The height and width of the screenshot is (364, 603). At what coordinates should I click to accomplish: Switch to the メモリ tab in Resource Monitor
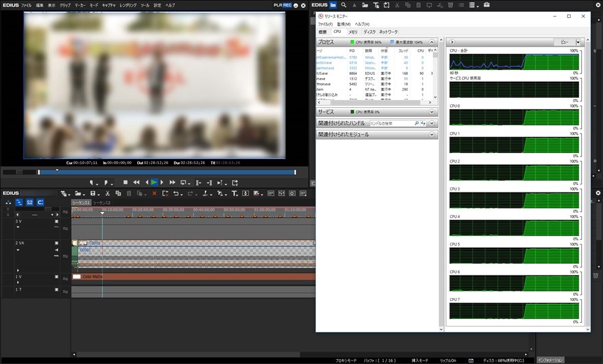(353, 32)
